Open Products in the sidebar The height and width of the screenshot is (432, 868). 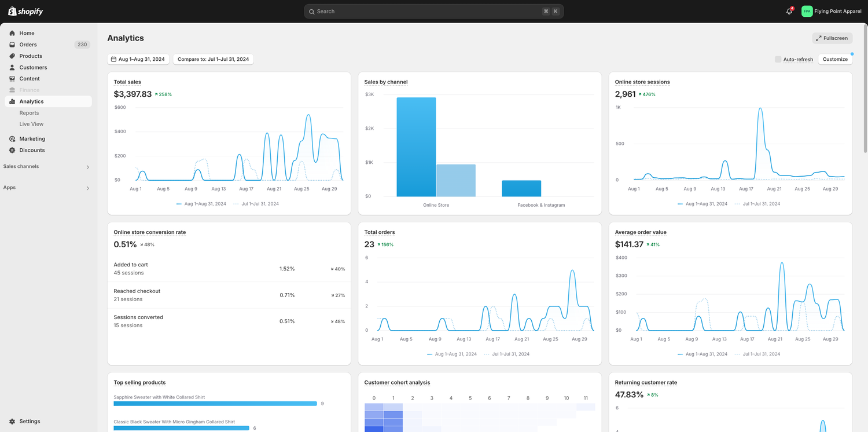48,56
